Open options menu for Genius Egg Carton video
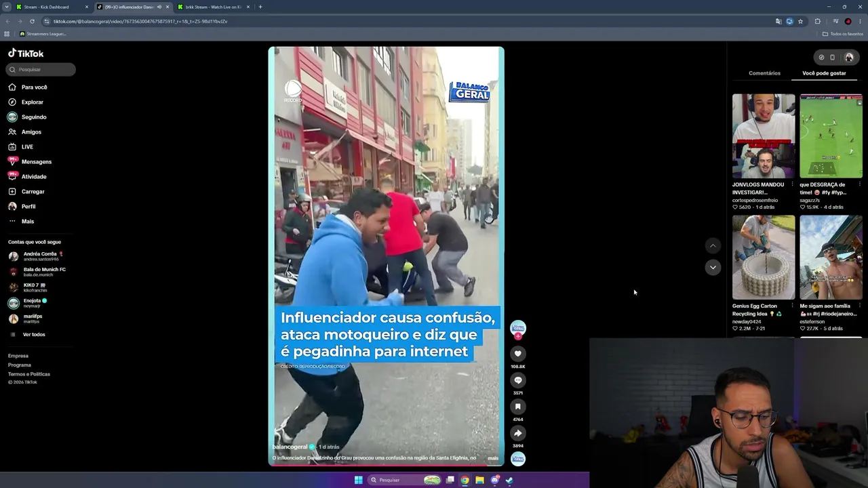The width and height of the screenshot is (868, 488). (x=792, y=306)
